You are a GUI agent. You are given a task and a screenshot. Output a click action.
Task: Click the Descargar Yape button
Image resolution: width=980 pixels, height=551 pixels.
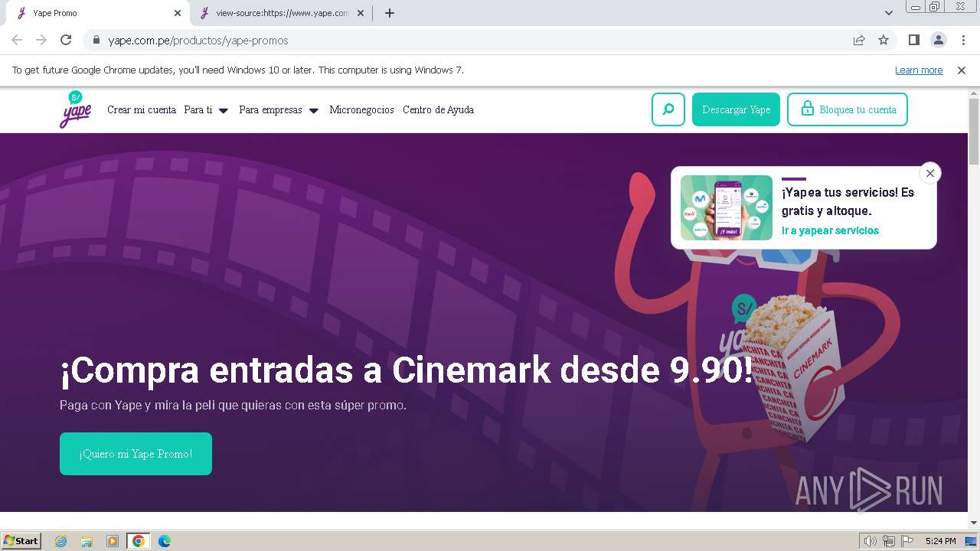tap(736, 109)
